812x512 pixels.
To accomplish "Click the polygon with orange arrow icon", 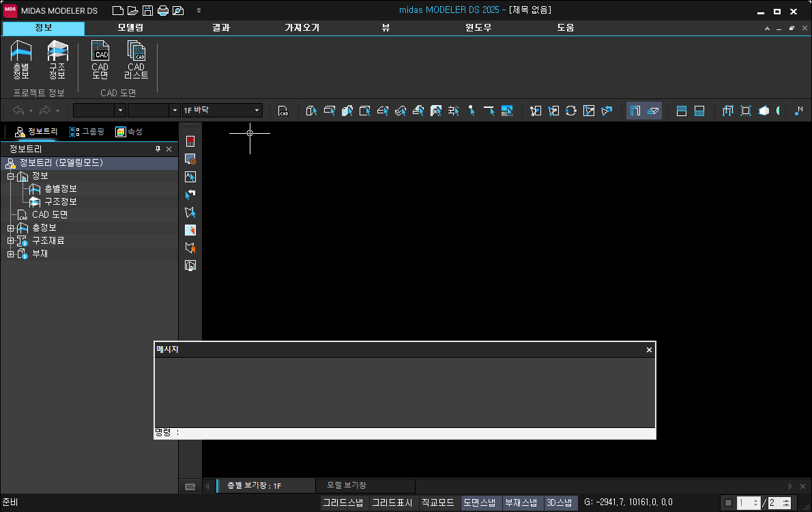I will tap(190, 248).
